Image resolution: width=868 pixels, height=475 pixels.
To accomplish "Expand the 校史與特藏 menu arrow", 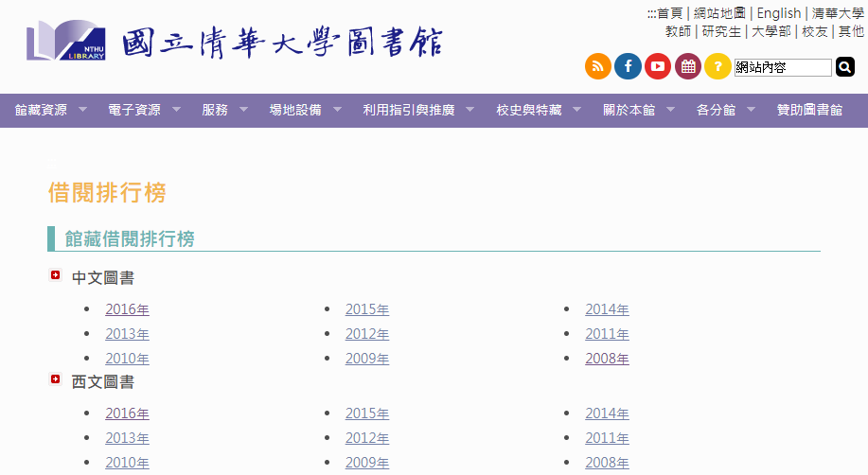I will 576,110.
